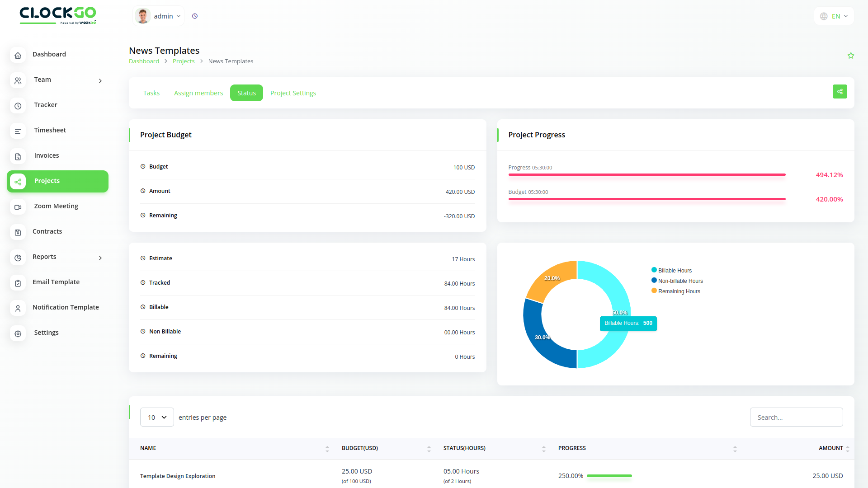Go to Invoices in the sidebar
The height and width of the screenshot is (488, 868).
click(x=47, y=155)
